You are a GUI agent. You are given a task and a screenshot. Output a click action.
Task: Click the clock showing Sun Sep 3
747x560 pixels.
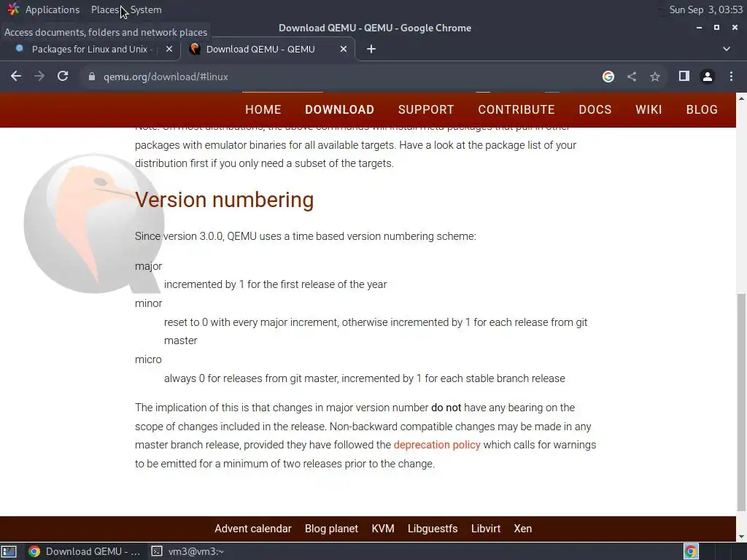[x=705, y=9]
